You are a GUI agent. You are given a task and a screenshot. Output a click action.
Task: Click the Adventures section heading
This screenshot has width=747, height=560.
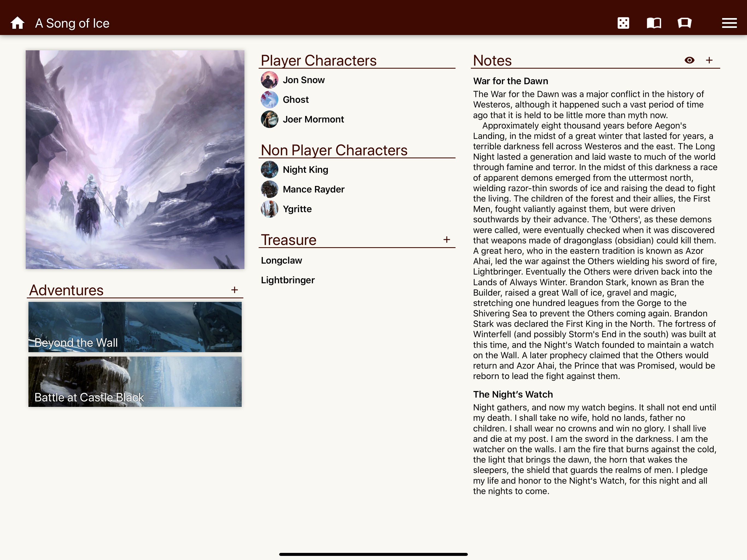coord(66,290)
